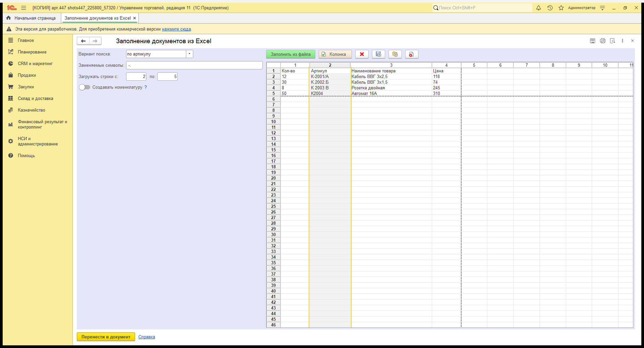Click the global search field
Screen dimensions: 644x348
pos(482,8)
